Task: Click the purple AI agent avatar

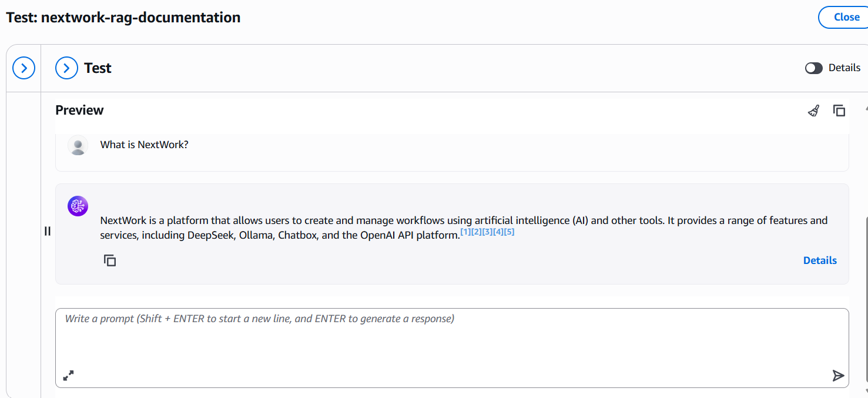Action: pos(78,206)
